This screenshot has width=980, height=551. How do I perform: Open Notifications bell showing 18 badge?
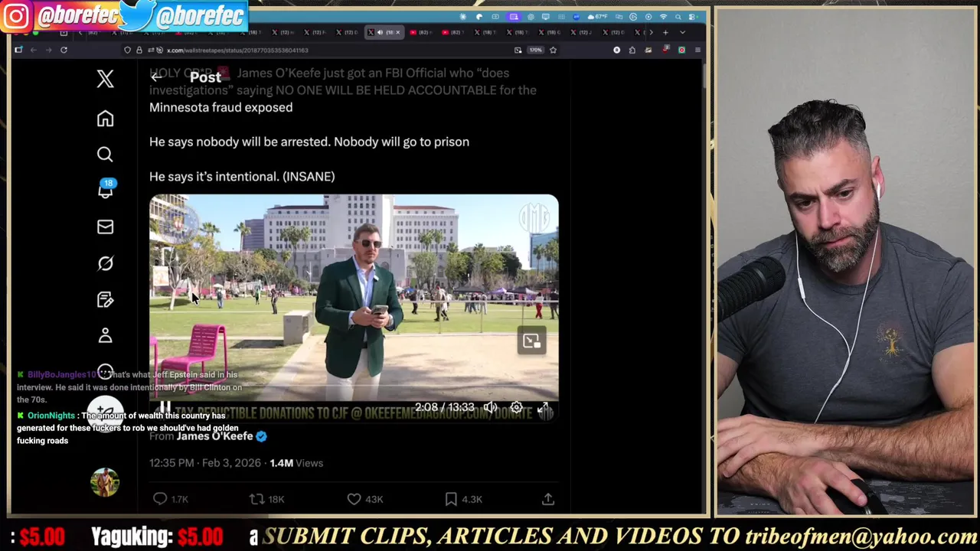point(106,190)
